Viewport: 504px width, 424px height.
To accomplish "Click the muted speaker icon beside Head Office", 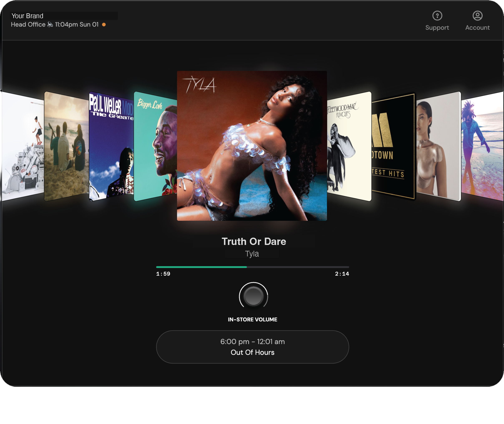I will coord(50,25).
